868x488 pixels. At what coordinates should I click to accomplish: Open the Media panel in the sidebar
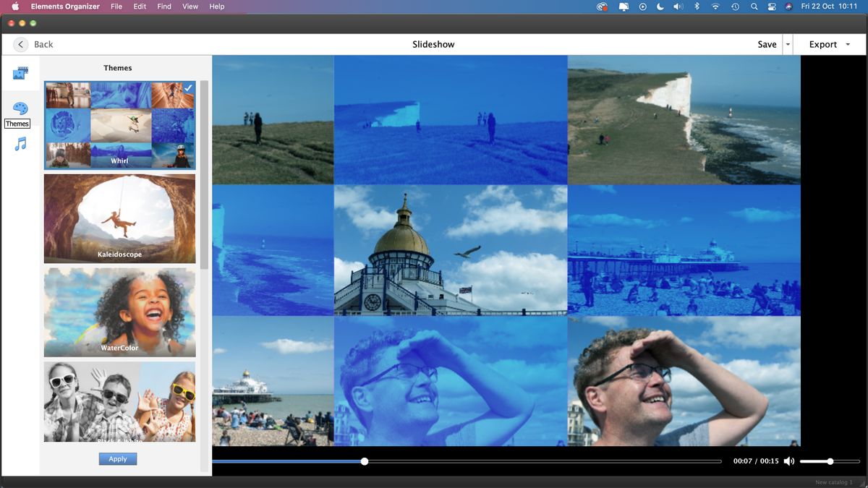click(x=19, y=72)
